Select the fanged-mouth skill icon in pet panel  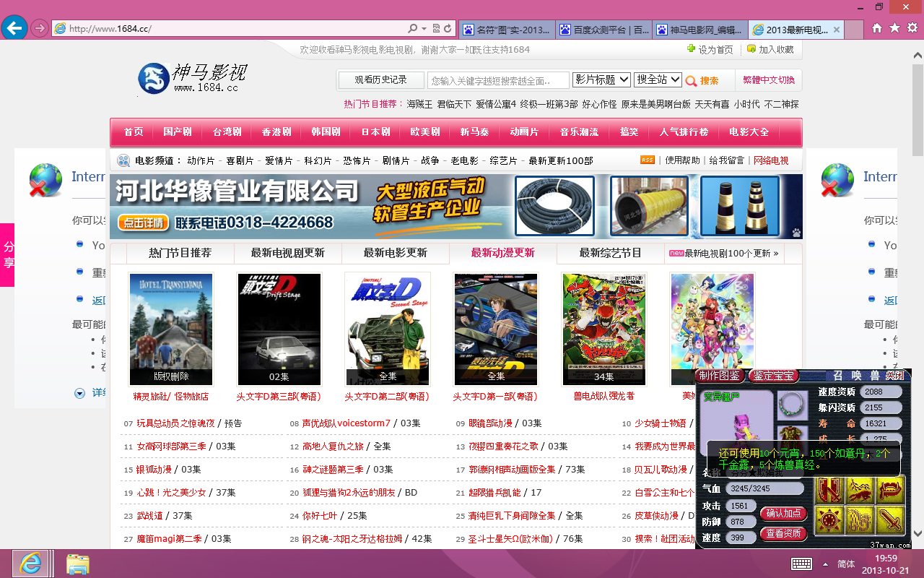pos(890,491)
